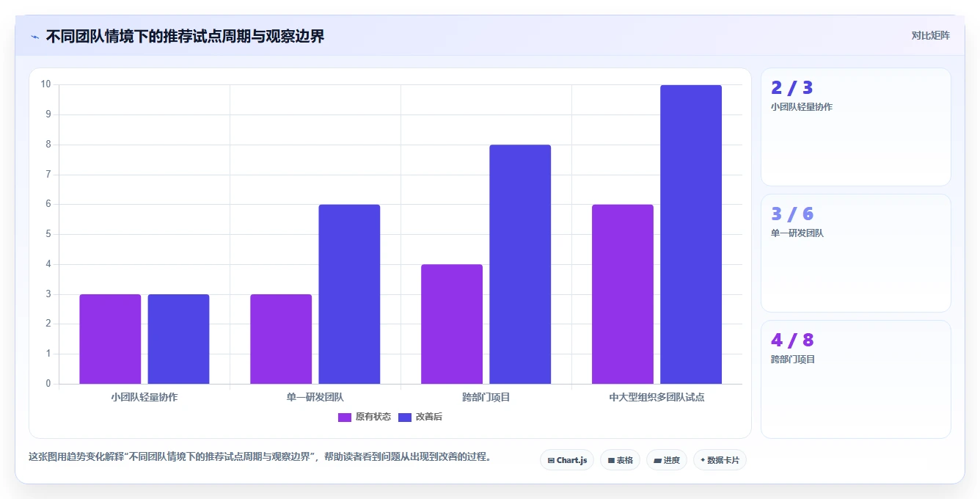Image resolution: width=980 pixels, height=499 pixels.
Task: Click blue bar for 跨部门项目
Action: tap(520, 264)
